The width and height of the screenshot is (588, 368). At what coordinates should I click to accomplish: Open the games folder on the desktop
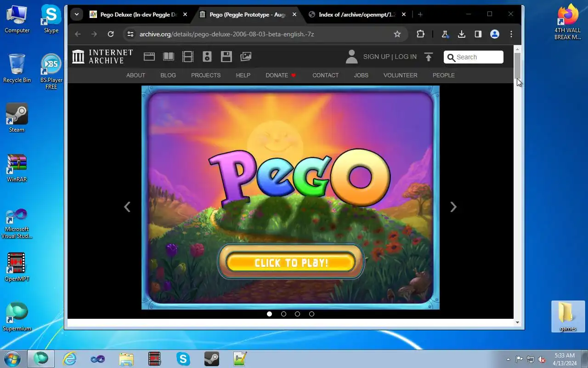[x=568, y=316]
